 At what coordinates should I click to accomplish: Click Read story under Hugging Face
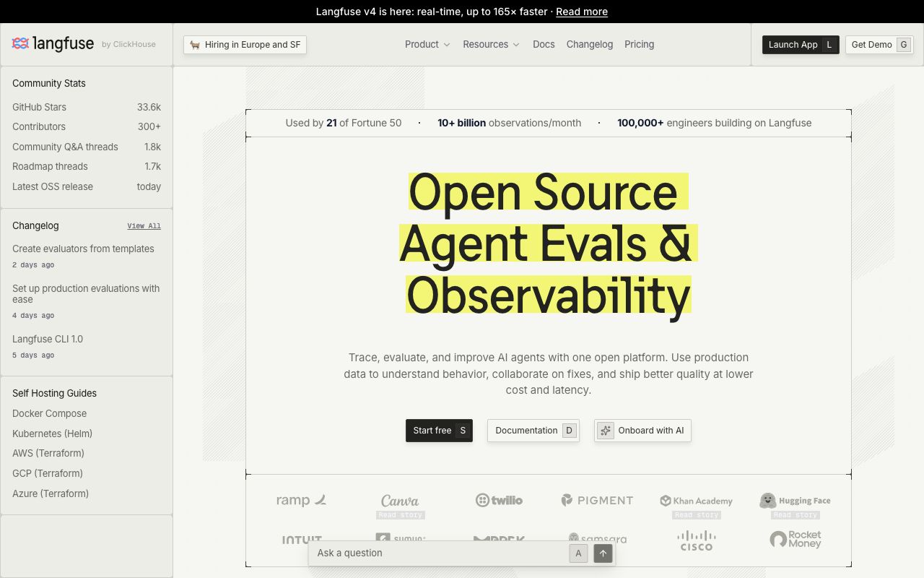796,515
